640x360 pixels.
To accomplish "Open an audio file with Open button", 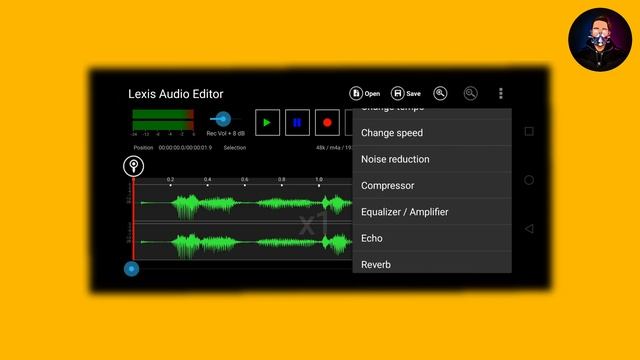I will 364,93.
